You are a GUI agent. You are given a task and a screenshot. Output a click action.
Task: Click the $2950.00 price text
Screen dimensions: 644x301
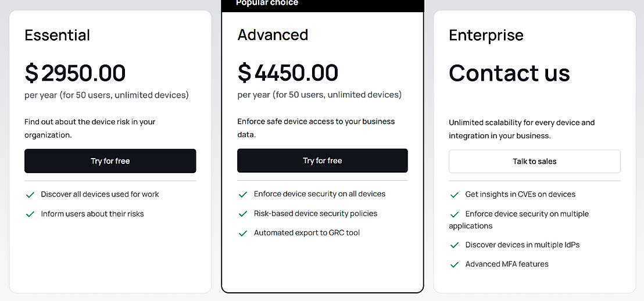click(75, 73)
